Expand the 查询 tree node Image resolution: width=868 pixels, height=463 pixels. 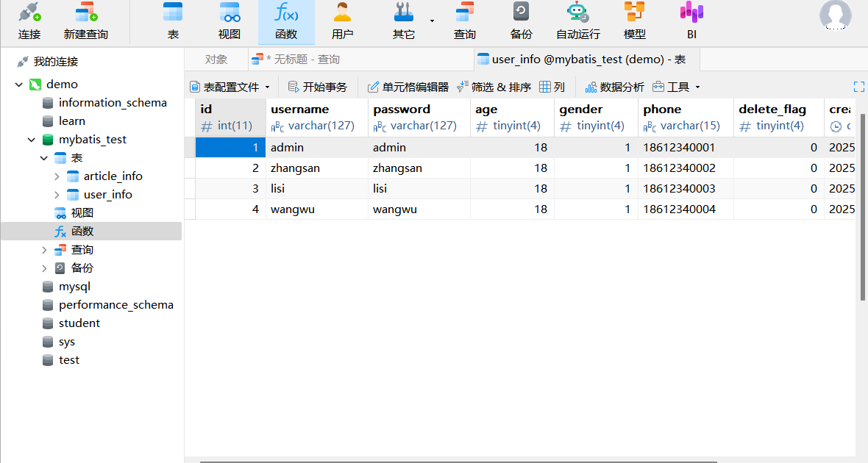coord(45,250)
